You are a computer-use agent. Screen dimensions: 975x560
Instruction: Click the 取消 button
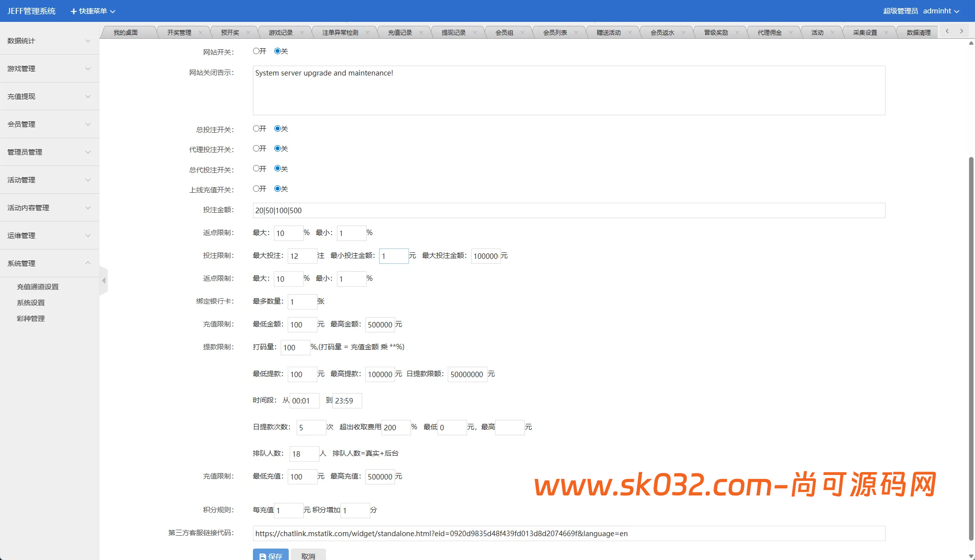click(308, 556)
